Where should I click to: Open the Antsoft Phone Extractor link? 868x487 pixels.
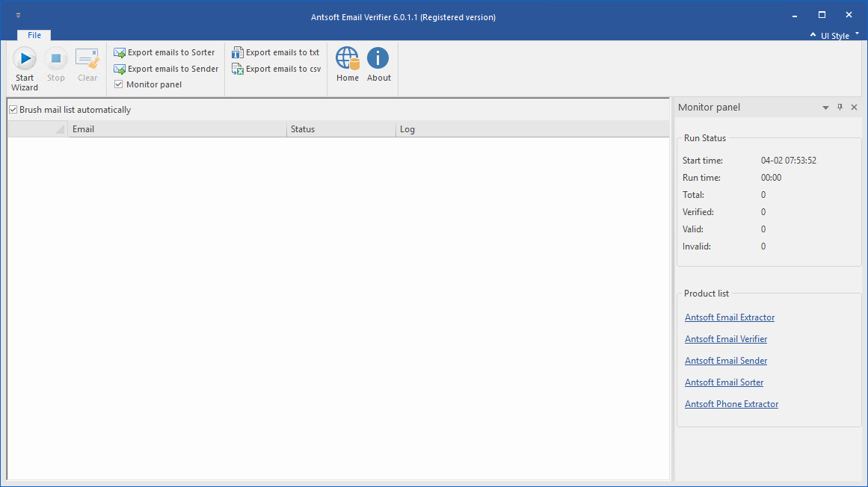pyautogui.click(x=731, y=404)
